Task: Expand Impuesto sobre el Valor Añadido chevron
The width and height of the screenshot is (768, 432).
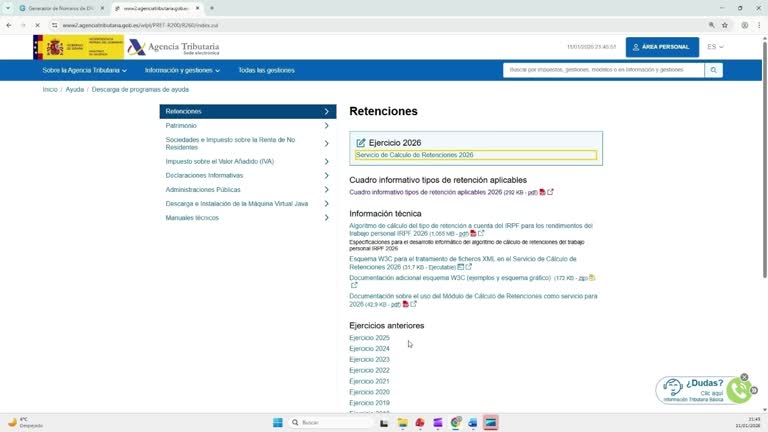Action: 327,162
